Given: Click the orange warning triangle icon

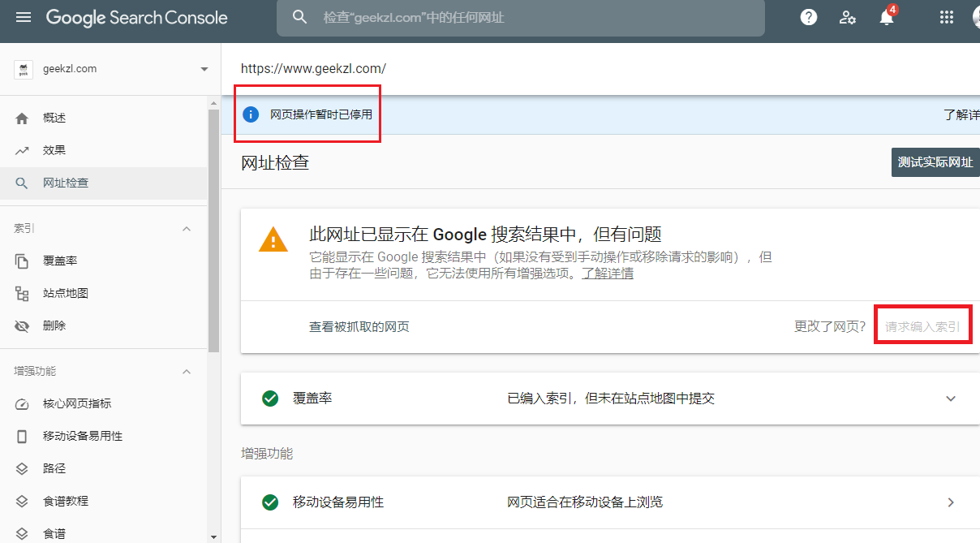Looking at the screenshot, I should coord(273,239).
